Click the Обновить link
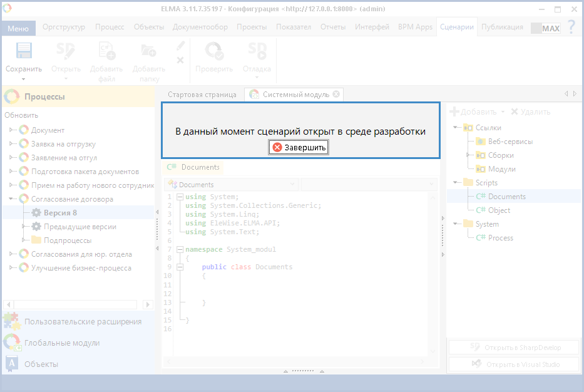 pyautogui.click(x=21, y=115)
